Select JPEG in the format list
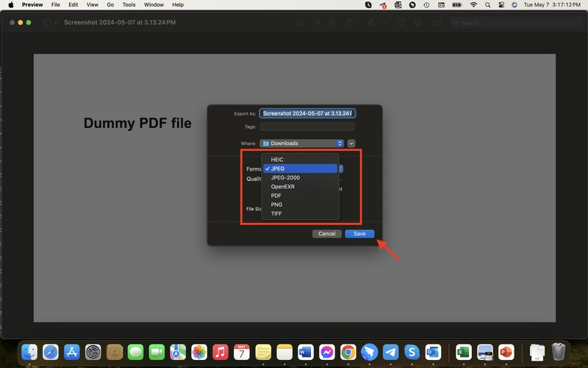Viewport: 588px width, 368px height. [300, 169]
